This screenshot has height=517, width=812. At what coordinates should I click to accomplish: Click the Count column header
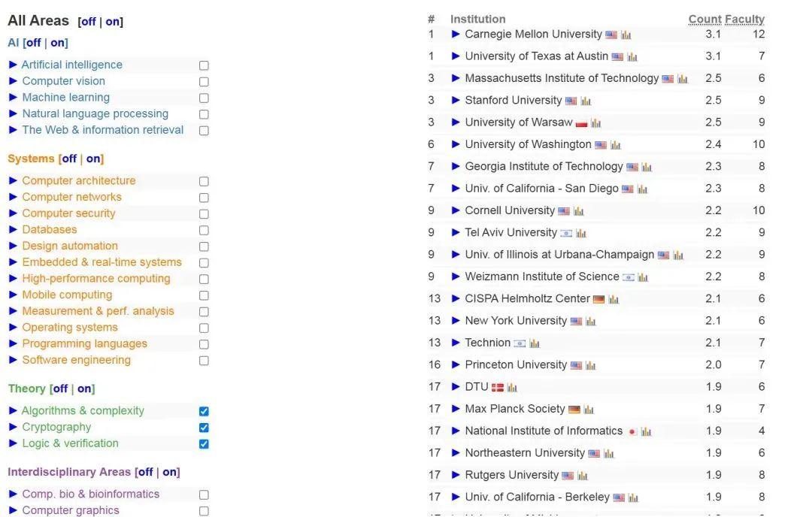[704, 19]
